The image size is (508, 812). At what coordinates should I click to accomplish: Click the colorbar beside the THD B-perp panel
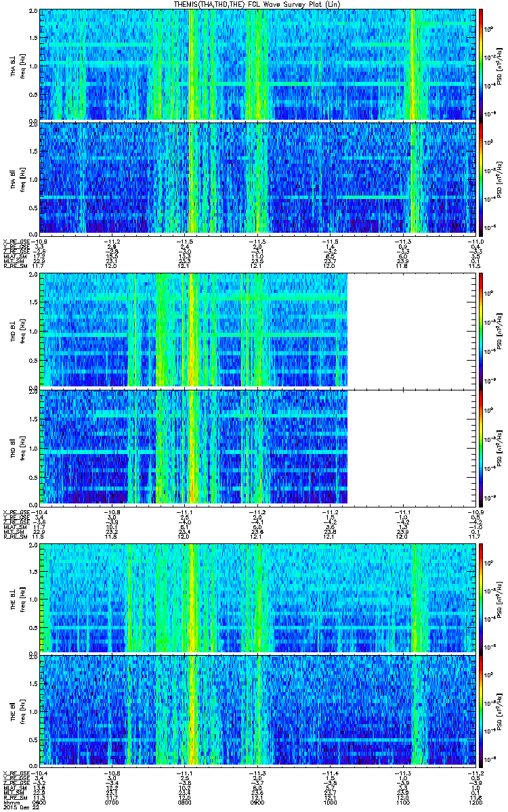481,329
